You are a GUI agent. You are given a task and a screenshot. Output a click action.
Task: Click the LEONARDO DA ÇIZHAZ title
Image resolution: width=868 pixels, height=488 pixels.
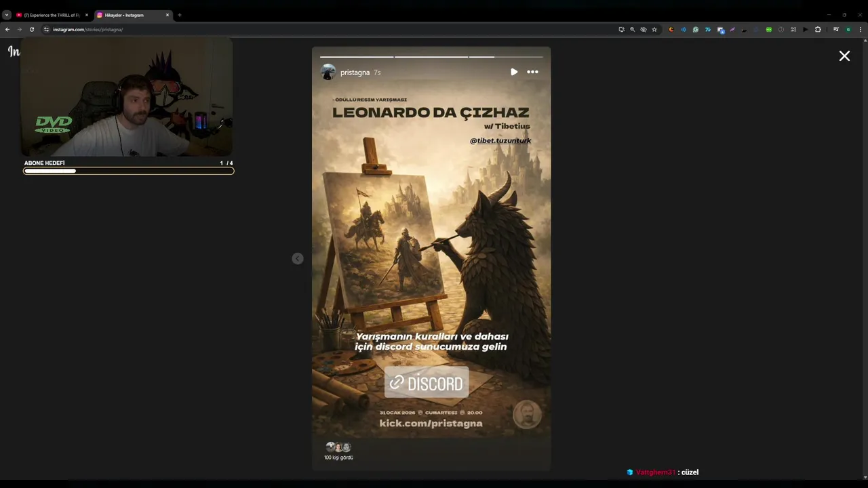coord(431,113)
